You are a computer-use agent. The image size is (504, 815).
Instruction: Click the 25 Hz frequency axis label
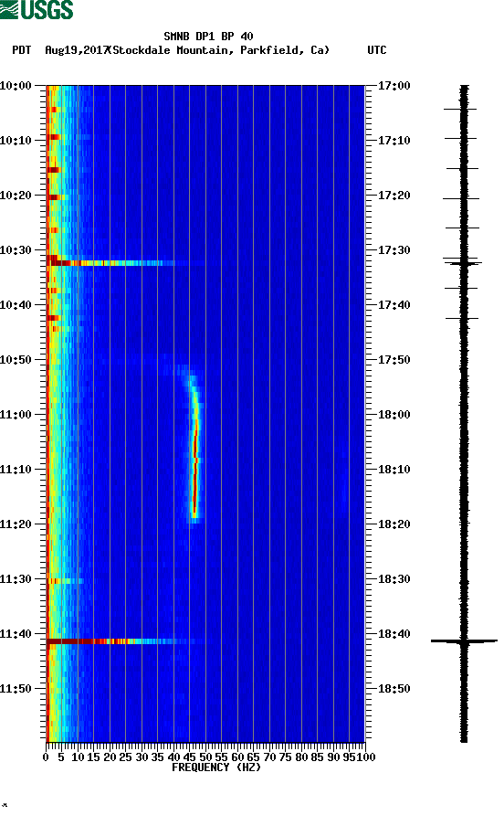[x=125, y=757]
